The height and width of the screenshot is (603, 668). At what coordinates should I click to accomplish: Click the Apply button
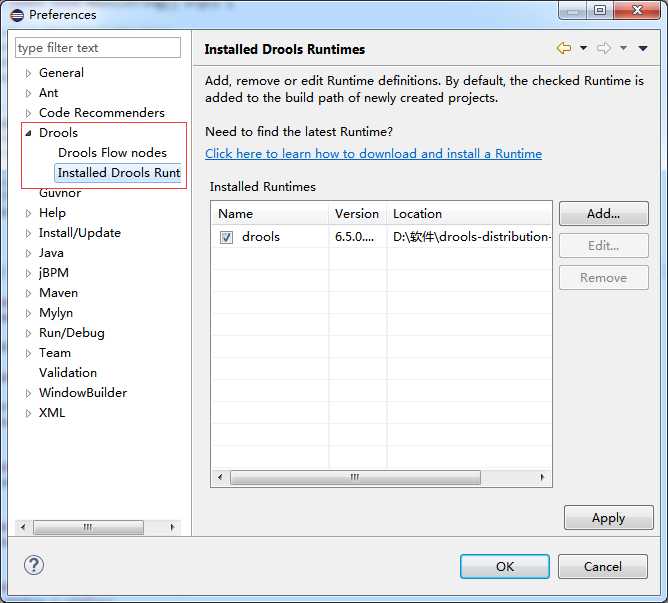coord(608,518)
